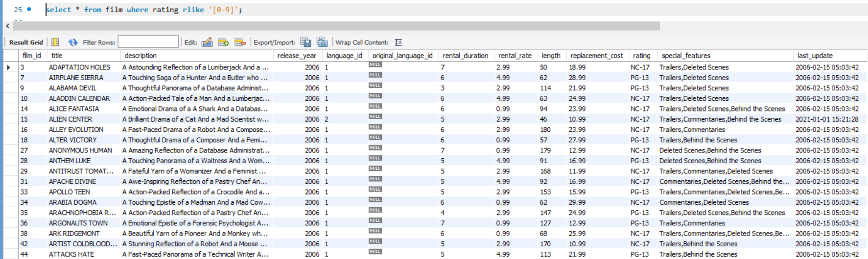Click the row header of film_id 44
This screenshot has width=868, height=259.
coord(11,254)
